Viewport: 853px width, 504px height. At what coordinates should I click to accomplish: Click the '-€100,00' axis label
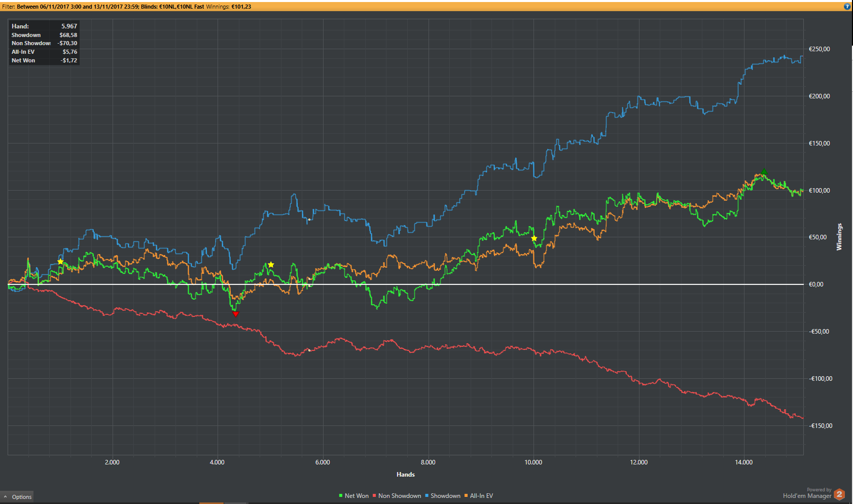point(821,379)
